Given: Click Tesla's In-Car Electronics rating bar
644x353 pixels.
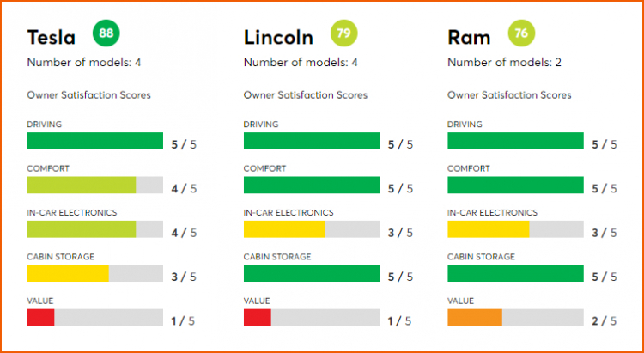Looking at the screenshot, I should [x=82, y=228].
